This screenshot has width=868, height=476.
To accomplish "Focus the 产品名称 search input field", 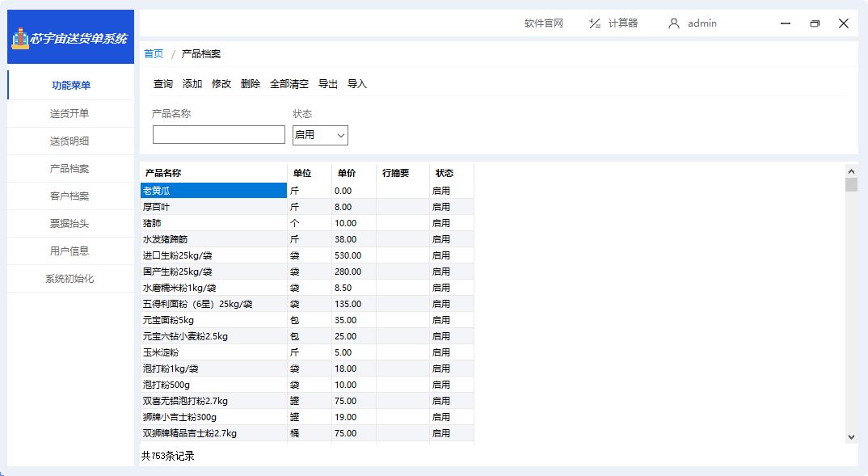I will (x=219, y=134).
